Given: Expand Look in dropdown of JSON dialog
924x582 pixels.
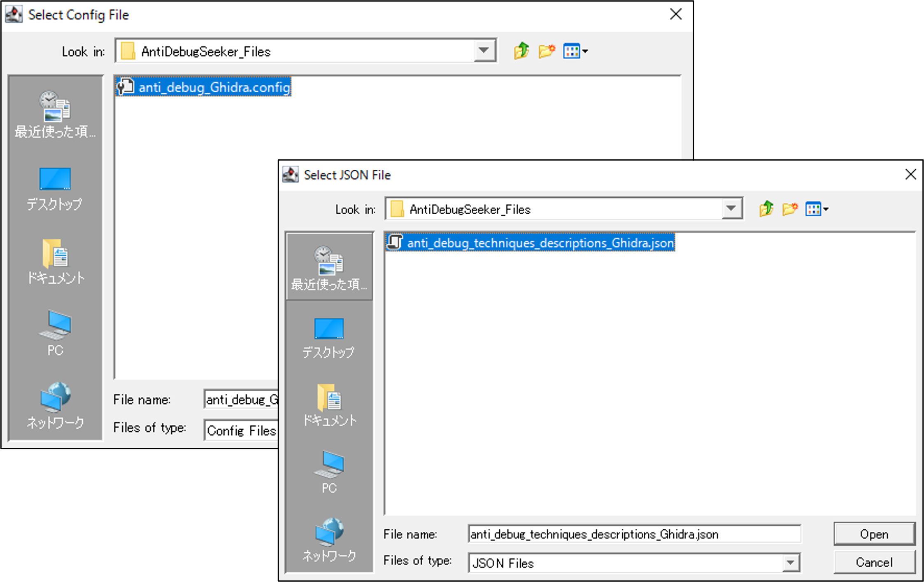Looking at the screenshot, I should pos(731,209).
